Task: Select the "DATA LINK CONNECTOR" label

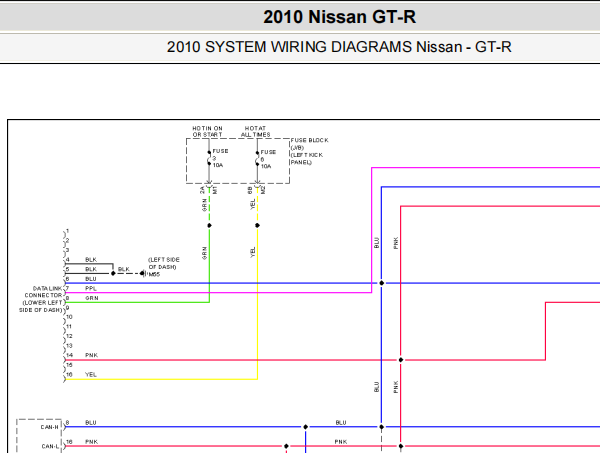Action: (x=43, y=292)
